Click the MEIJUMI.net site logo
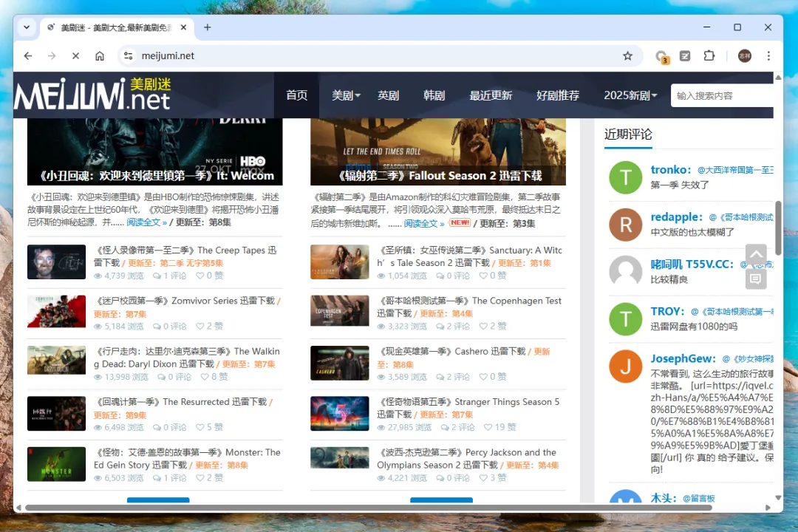The height and width of the screenshot is (532, 798). pos(92,94)
